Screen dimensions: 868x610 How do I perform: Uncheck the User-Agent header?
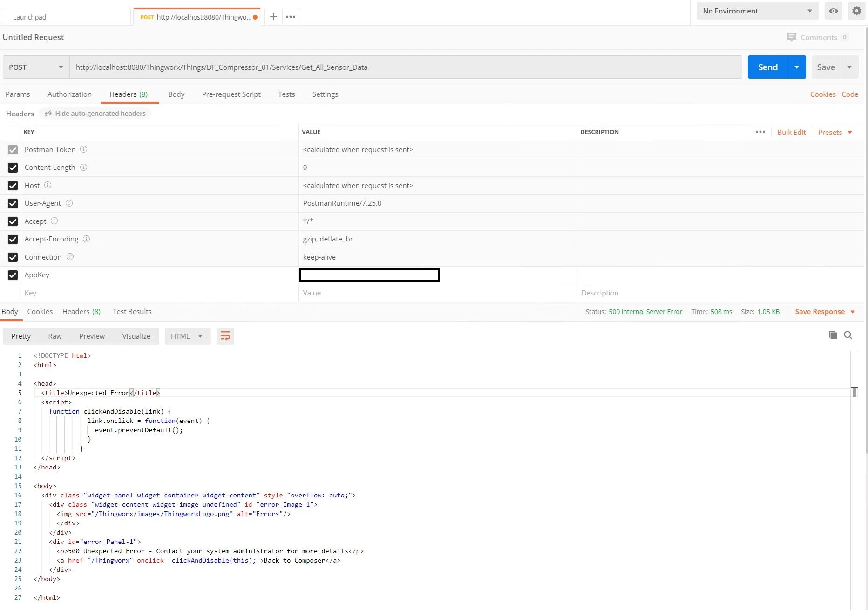click(13, 203)
